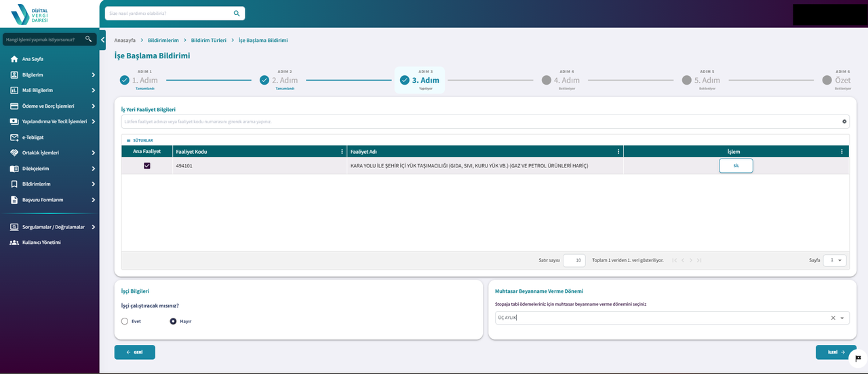Viewport: 868px width, 374px height.
Task: Click the Kullanıcı Yönetimi people icon
Action: coord(14,243)
